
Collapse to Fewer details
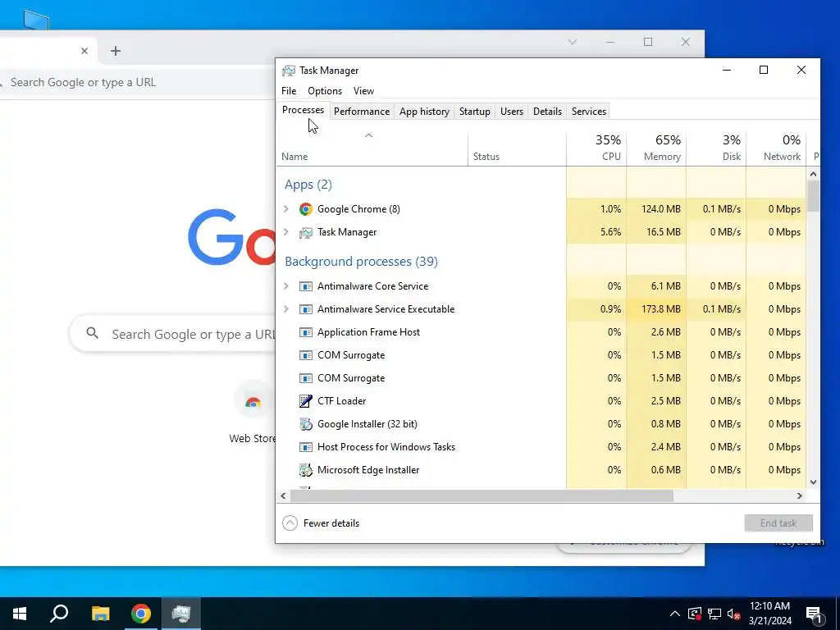pyautogui.click(x=321, y=523)
